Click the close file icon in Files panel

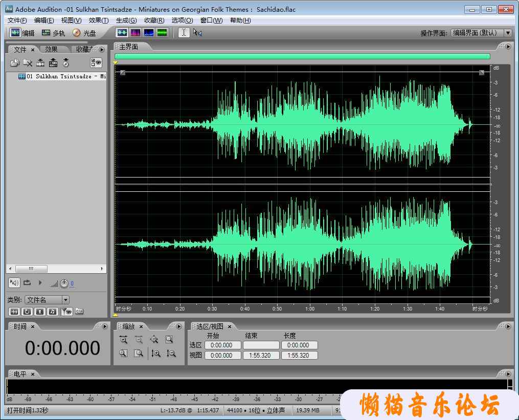(x=28, y=62)
